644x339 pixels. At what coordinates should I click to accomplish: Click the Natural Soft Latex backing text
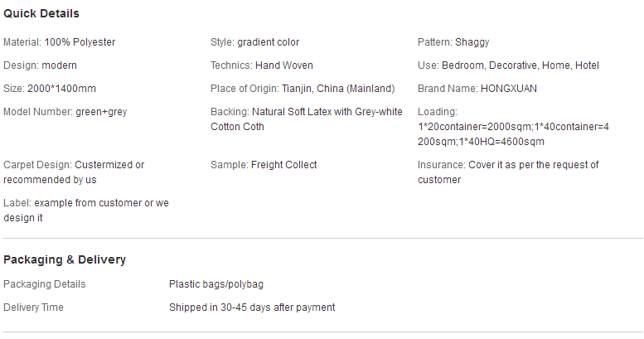(x=307, y=119)
